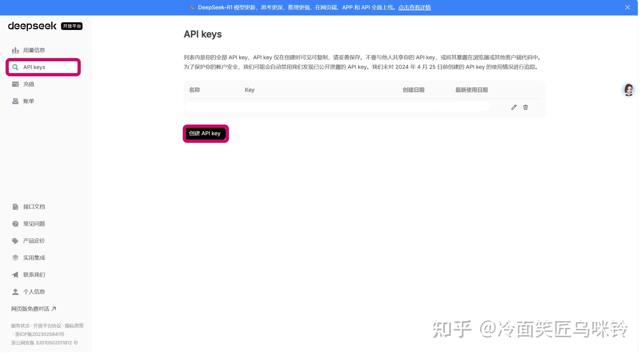Viewport: 644px width, 355px height.
Task: Open 实用集成 integrations entry
Action: [x=34, y=258]
